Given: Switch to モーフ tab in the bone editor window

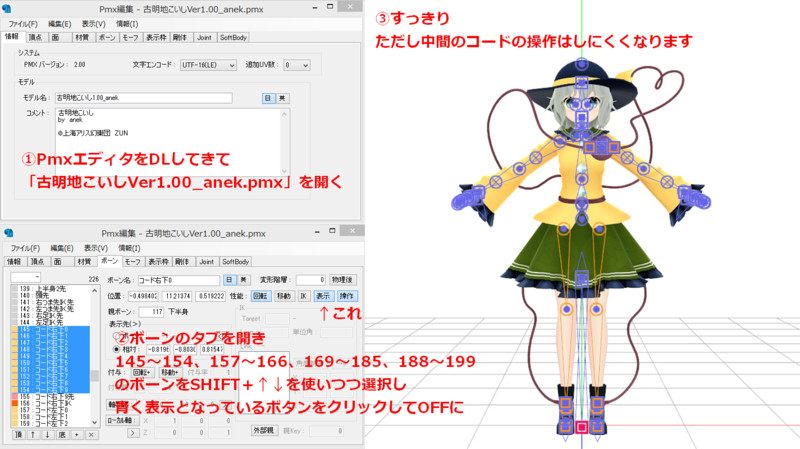Looking at the screenshot, I should (132, 261).
